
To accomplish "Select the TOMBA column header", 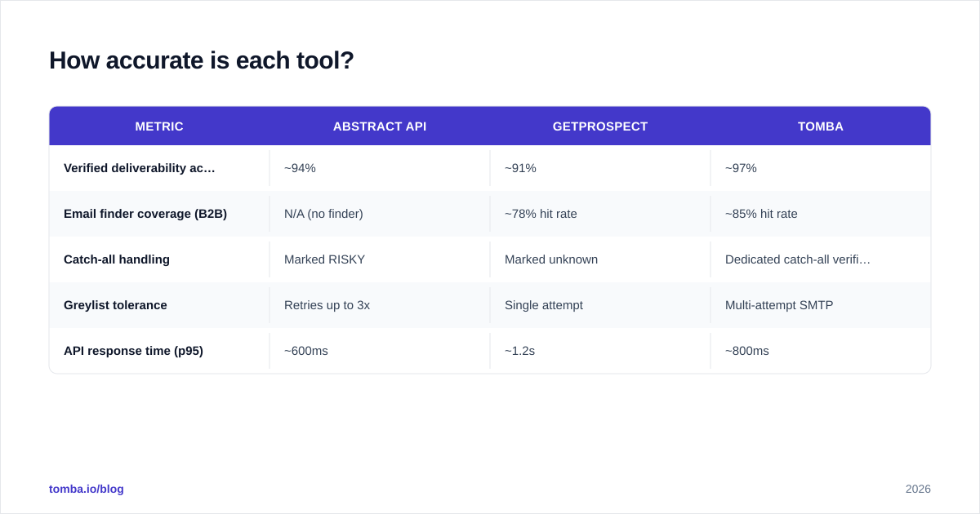I will point(821,126).
